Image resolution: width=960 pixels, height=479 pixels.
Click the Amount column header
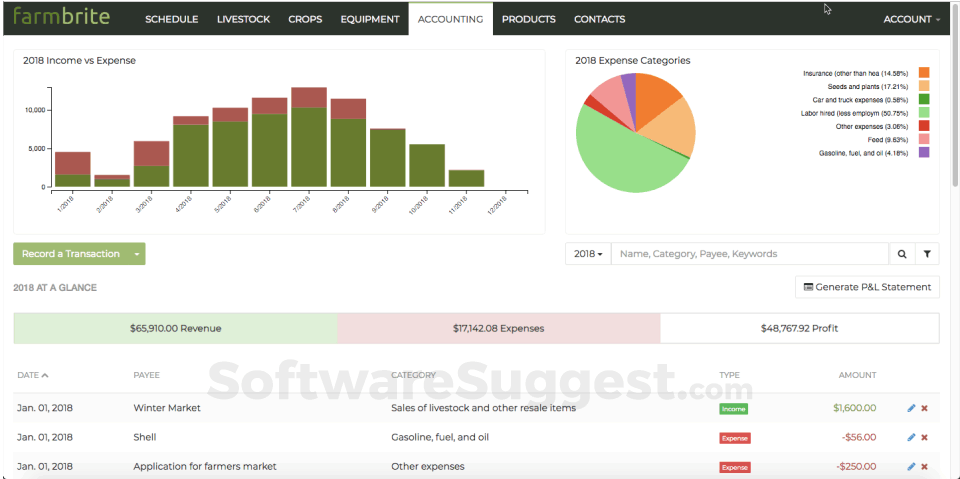point(857,375)
